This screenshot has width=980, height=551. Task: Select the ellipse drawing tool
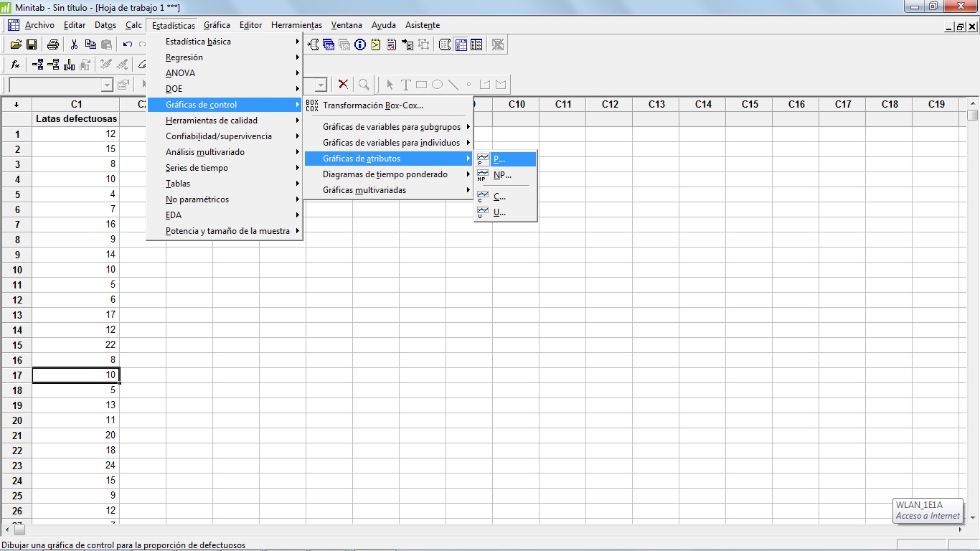click(438, 85)
